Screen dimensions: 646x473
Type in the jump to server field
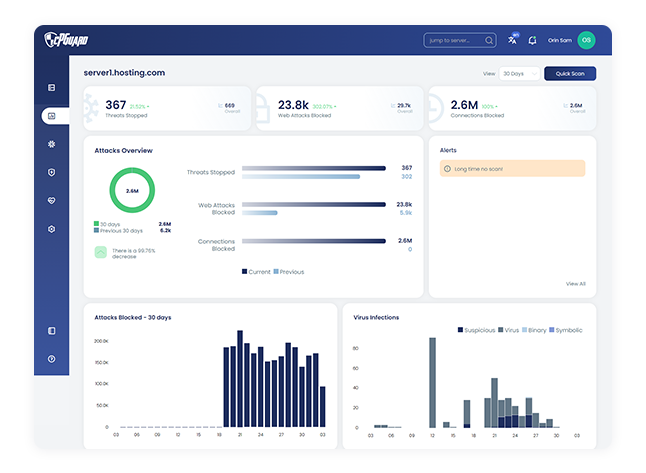click(x=453, y=41)
